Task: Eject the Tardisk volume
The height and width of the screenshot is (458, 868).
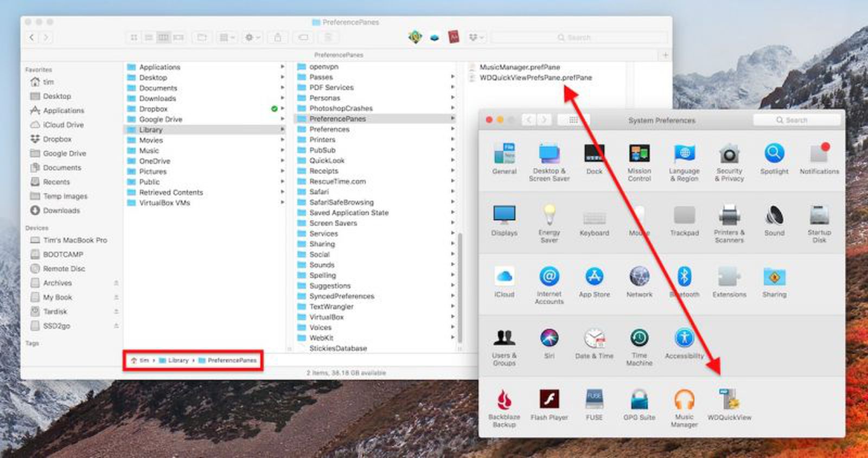Action: [x=116, y=311]
